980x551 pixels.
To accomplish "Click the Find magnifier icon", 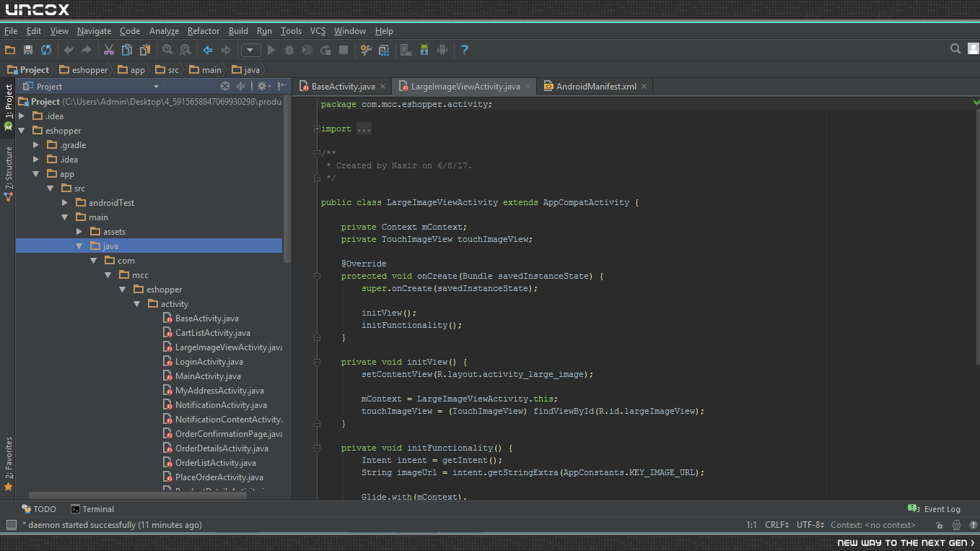I will pyautogui.click(x=167, y=50).
